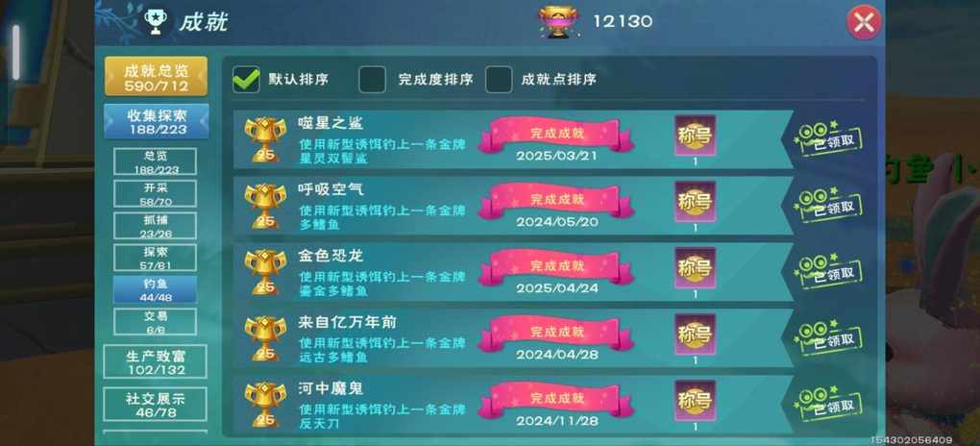Select the 开采 subcategory tab

click(155, 194)
